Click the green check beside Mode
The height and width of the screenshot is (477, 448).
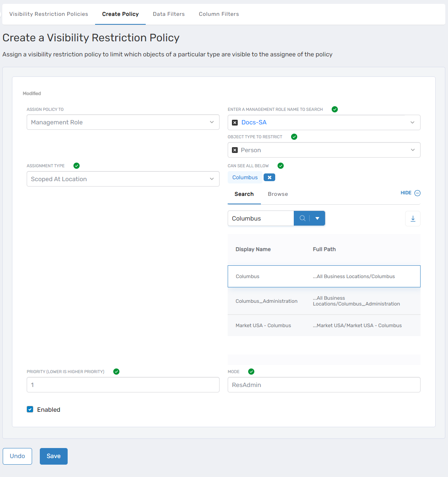(251, 371)
